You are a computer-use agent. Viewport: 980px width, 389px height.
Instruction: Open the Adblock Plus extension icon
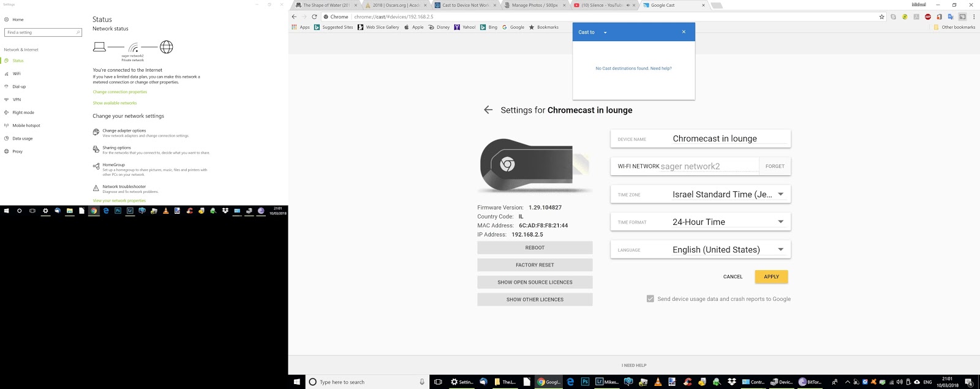[x=927, y=17]
